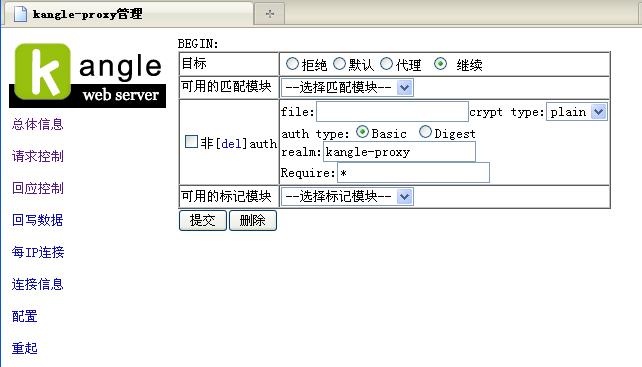Select the 继续 target radio button
The height and width of the screenshot is (367, 642).
point(440,64)
